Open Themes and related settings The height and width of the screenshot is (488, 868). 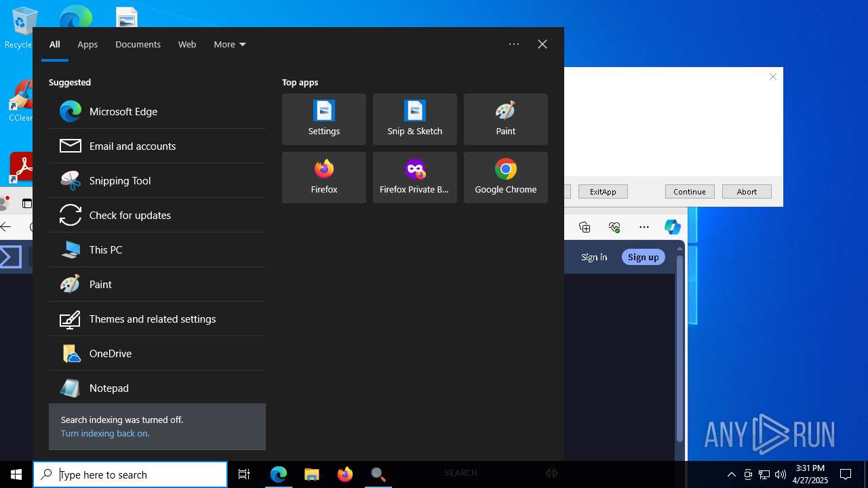(157, 319)
